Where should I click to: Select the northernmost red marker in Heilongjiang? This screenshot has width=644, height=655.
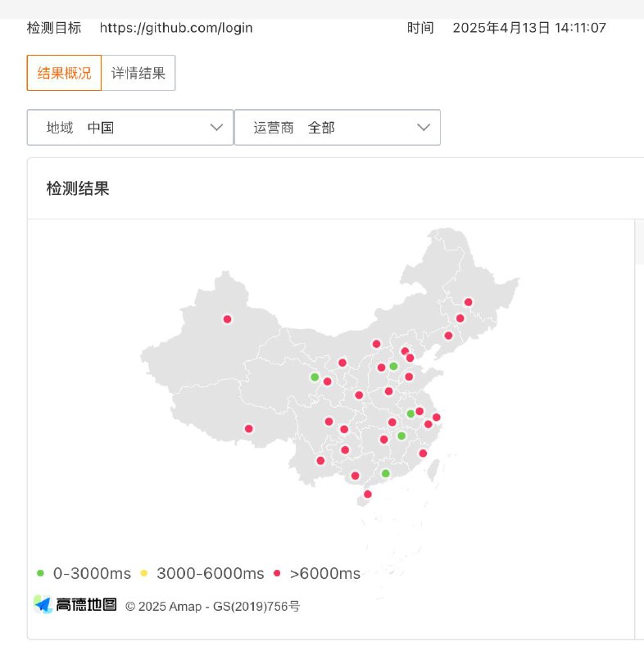[469, 302]
